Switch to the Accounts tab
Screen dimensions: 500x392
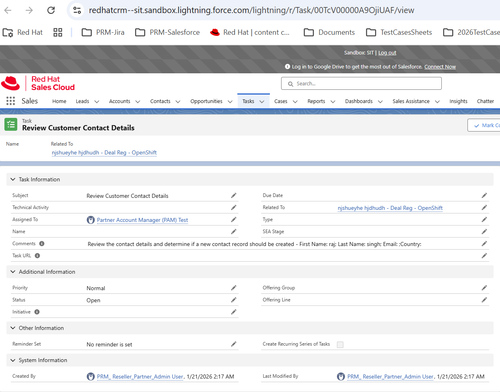click(120, 101)
